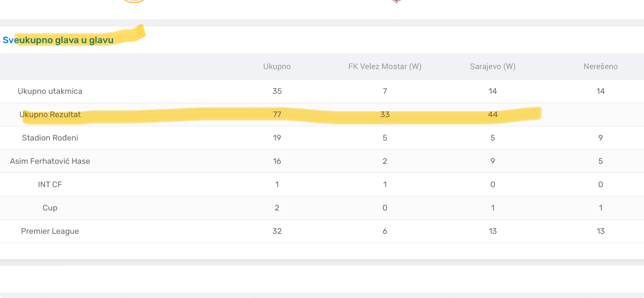Open the Stadion Rođeni row label
Image resolution: width=644 pixels, height=298 pixels.
[x=50, y=138]
